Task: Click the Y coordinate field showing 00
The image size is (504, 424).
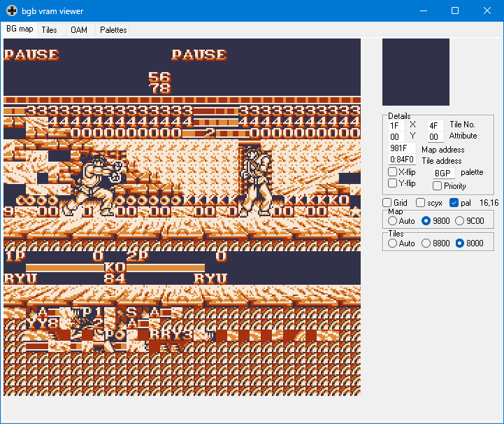Action: [396, 136]
